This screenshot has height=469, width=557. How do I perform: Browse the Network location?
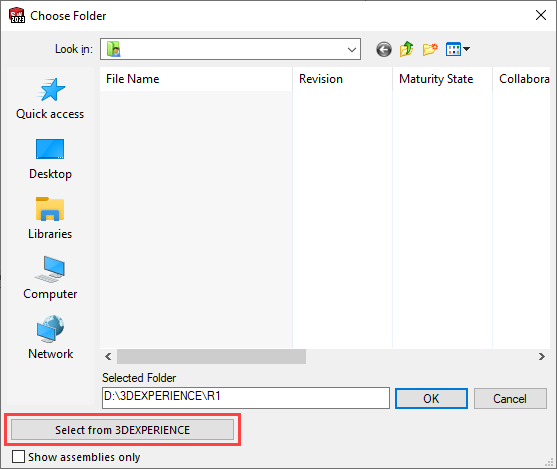[50, 338]
